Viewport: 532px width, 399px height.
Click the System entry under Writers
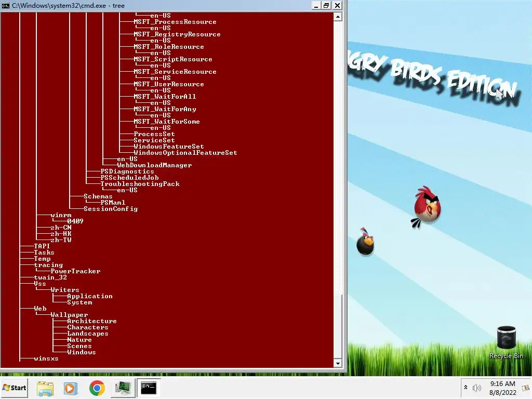coord(79,302)
